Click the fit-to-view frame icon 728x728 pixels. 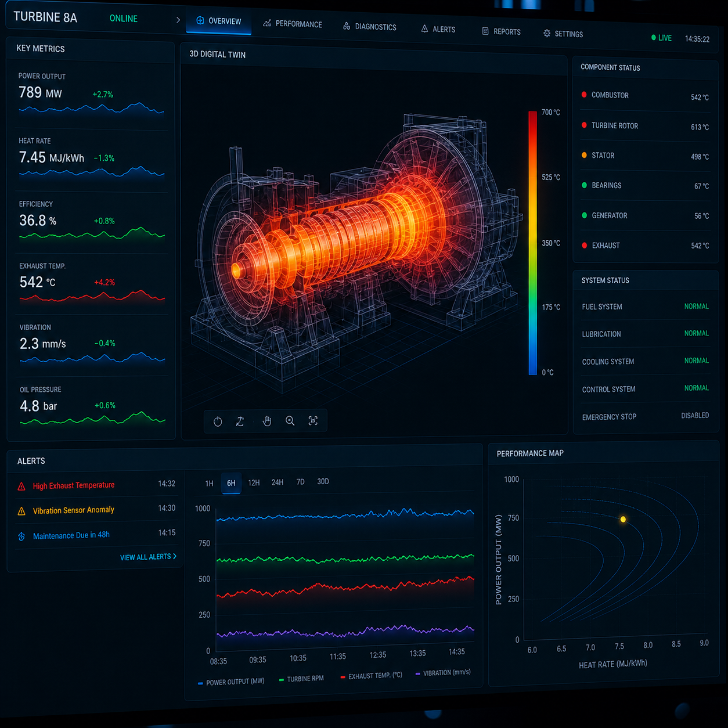click(x=313, y=420)
